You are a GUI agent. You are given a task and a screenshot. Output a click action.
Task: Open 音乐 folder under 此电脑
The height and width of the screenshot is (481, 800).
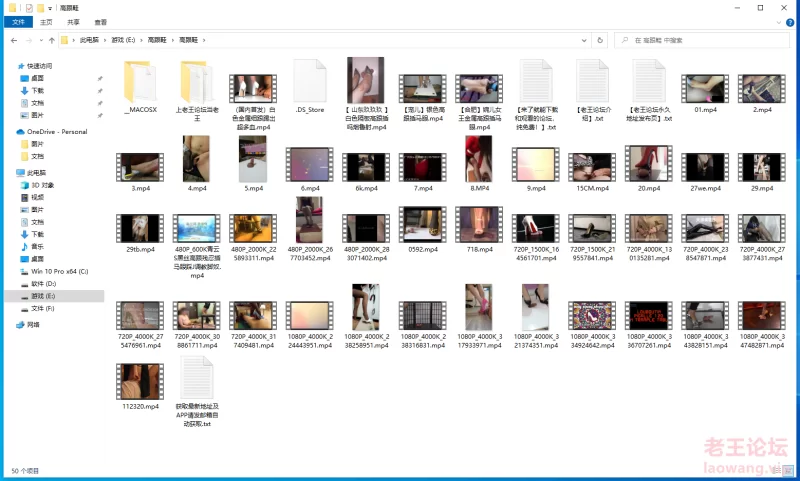coord(37,246)
